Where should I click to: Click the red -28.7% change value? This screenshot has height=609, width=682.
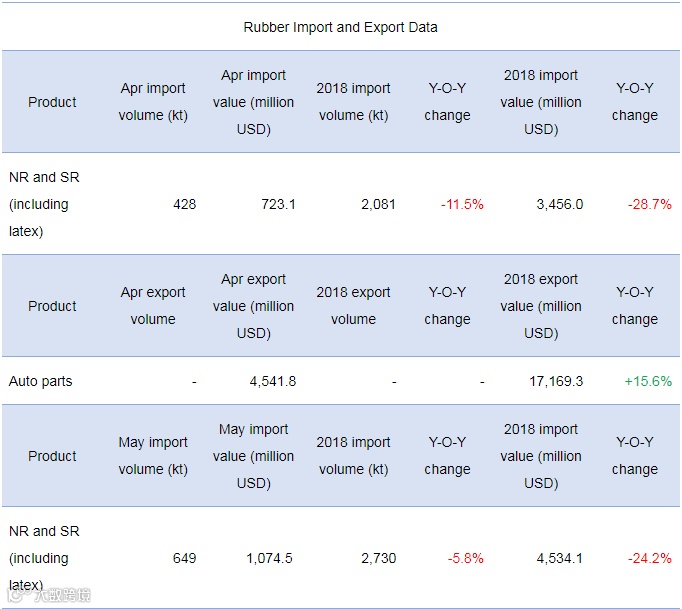[650, 204]
